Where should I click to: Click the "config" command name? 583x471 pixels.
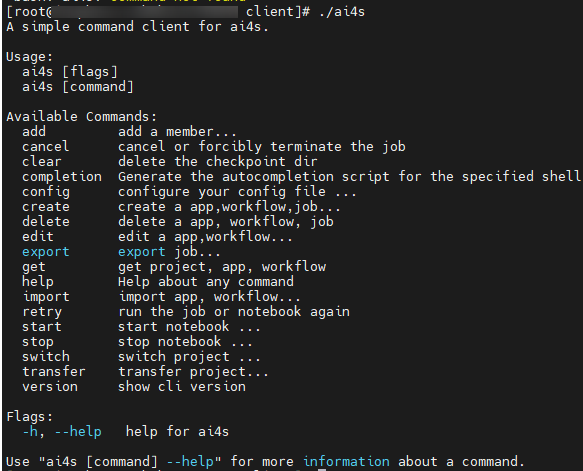click(x=45, y=192)
